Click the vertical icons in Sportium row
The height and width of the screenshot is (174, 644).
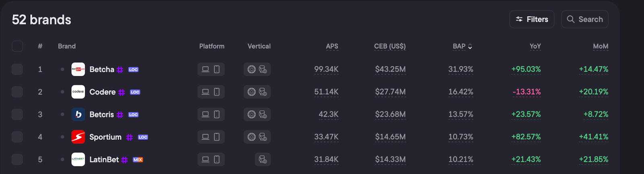tap(257, 137)
